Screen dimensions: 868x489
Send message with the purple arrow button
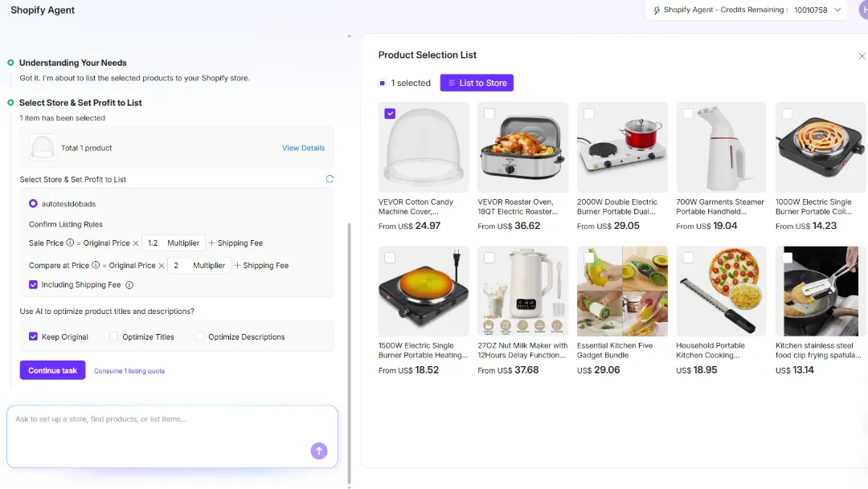319,451
